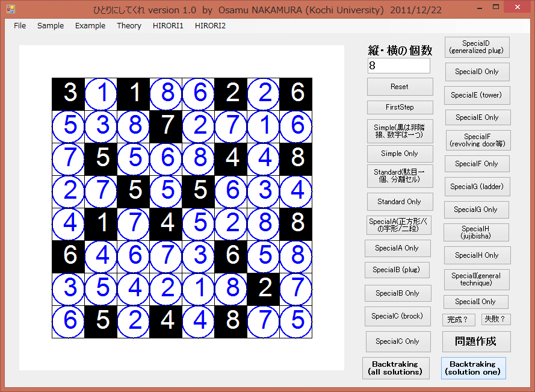Image resolution: width=535 pixels, height=392 pixels.
Task: Apply the SpecialF (revolving door等) technique
Action: pos(478,140)
